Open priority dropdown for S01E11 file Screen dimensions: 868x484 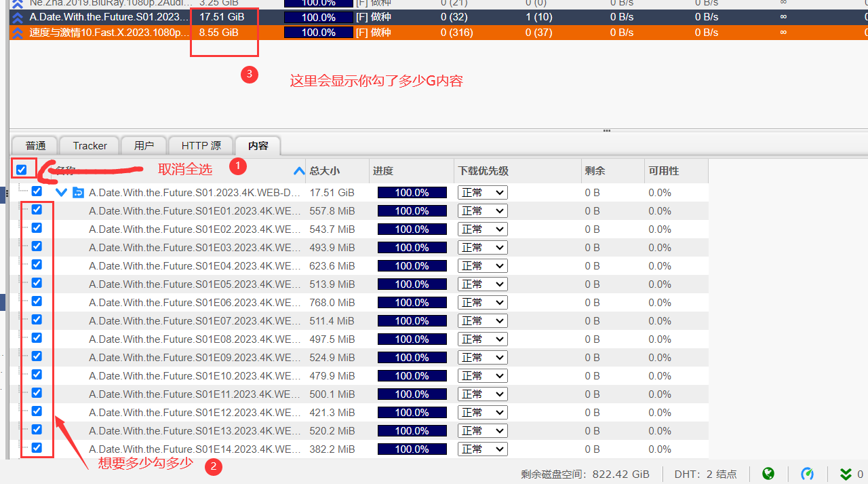pyautogui.click(x=483, y=394)
